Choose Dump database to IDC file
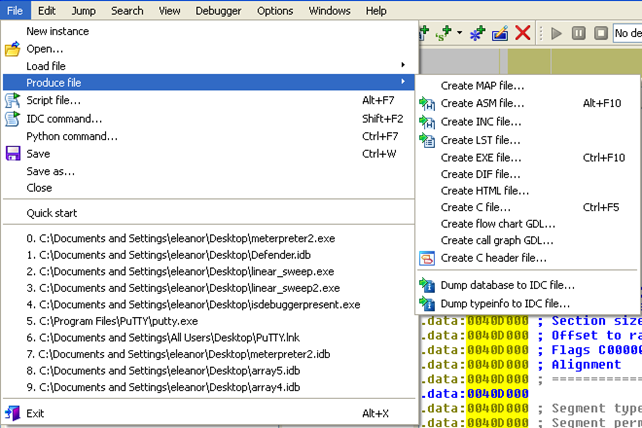The height and width of the screenshot is (428, 642). tap(507, 285)
